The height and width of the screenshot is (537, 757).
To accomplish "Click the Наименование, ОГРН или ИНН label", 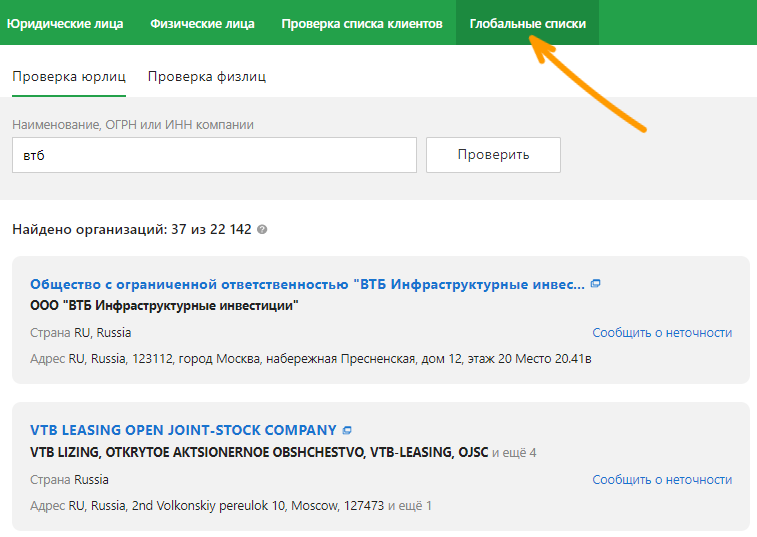I will (x=133, y=125).
